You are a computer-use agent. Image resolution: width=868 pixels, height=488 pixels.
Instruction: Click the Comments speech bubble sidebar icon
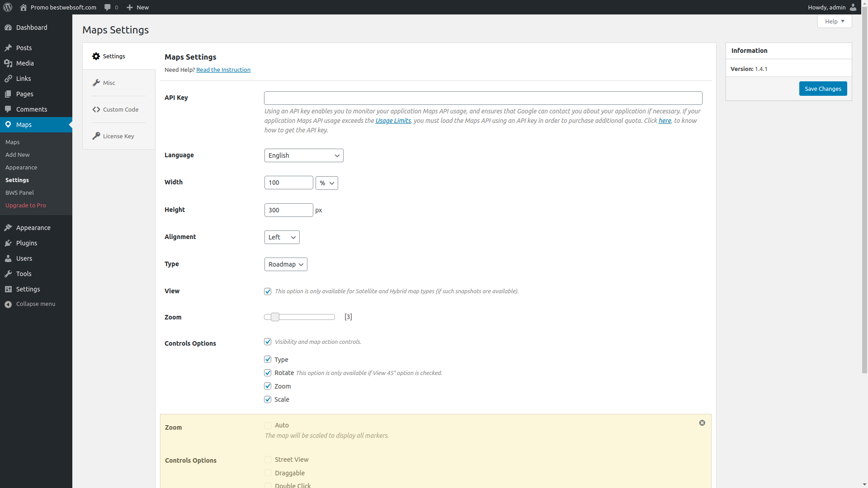(x=8, y=109)
